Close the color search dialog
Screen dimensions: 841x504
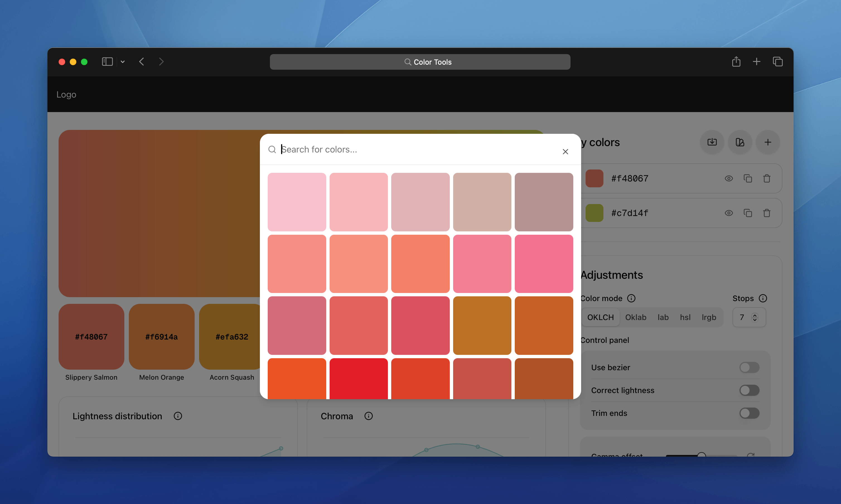pyautogui.click(x=565, y=151)
